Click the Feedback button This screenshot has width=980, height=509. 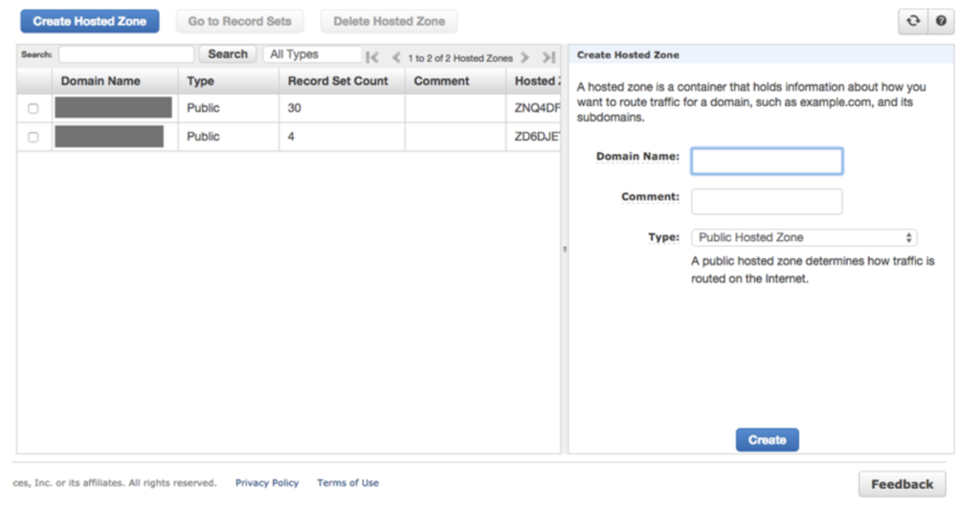902,484
